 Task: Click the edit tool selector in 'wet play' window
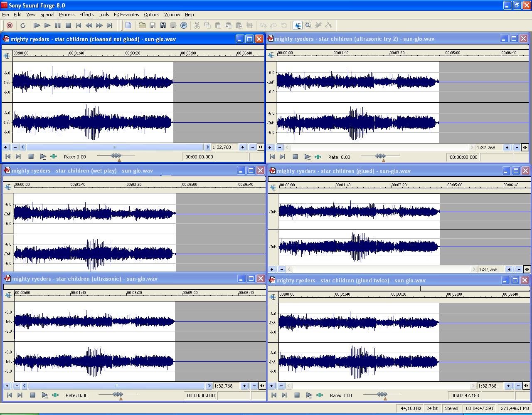8,187
